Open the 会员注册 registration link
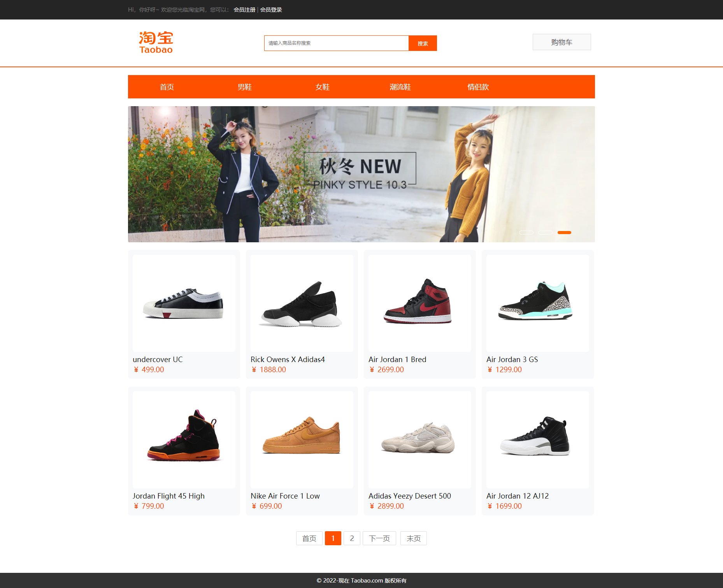The height and width of the screenshot is (588, 723). click(244, 10)
